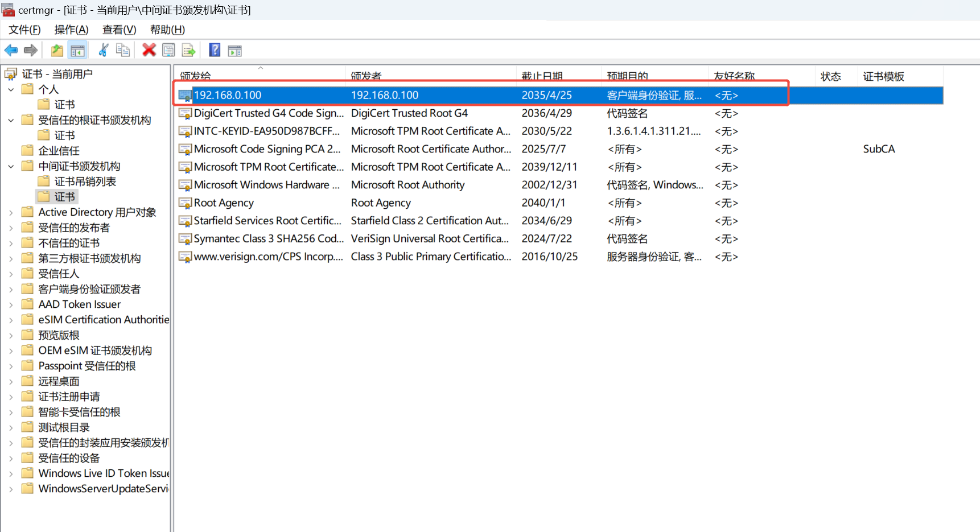Delete certificate with the red X icon

click(149, 50)
